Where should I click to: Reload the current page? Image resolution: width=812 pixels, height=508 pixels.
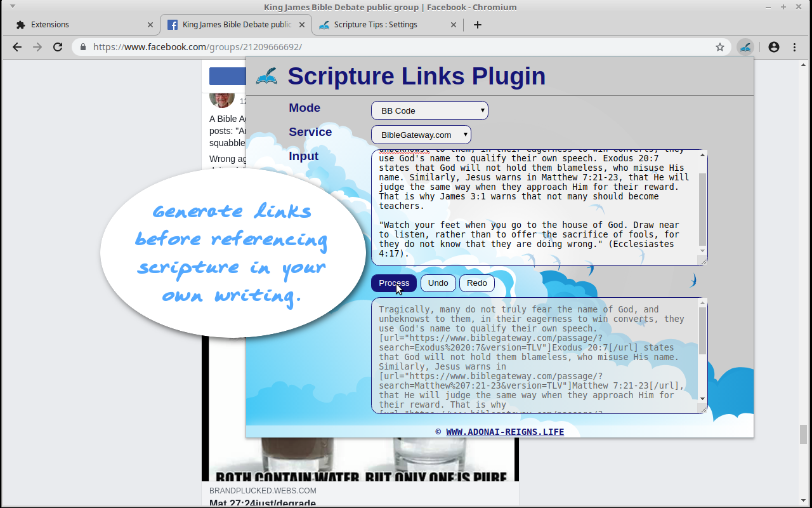click(x=58, y=47)
